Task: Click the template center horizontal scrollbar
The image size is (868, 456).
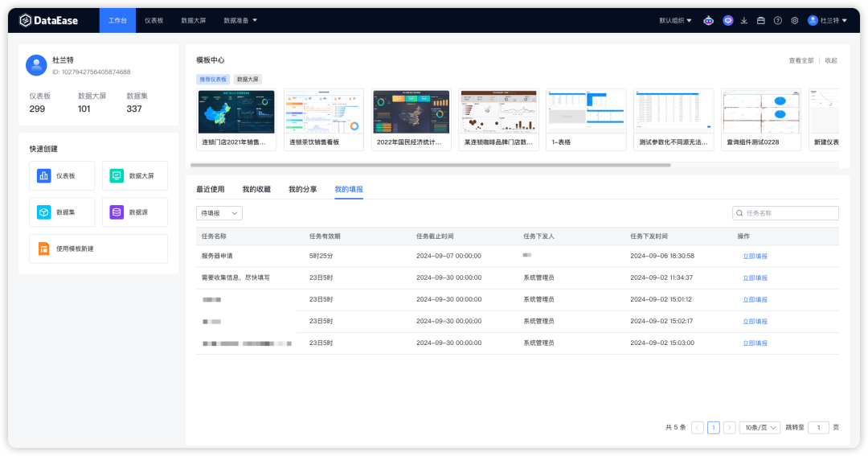Action: 434,165
